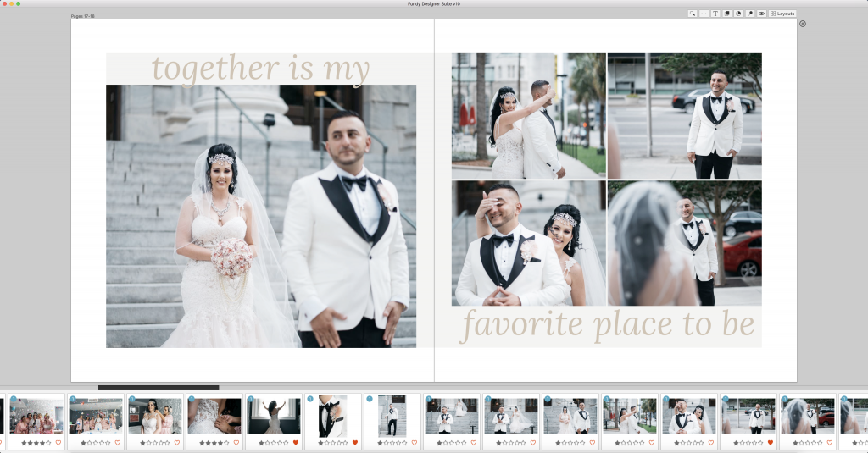Screen dimensions: 868x453
Task: Select the groom covering his eyes photo on page
Action: (529, 243)
